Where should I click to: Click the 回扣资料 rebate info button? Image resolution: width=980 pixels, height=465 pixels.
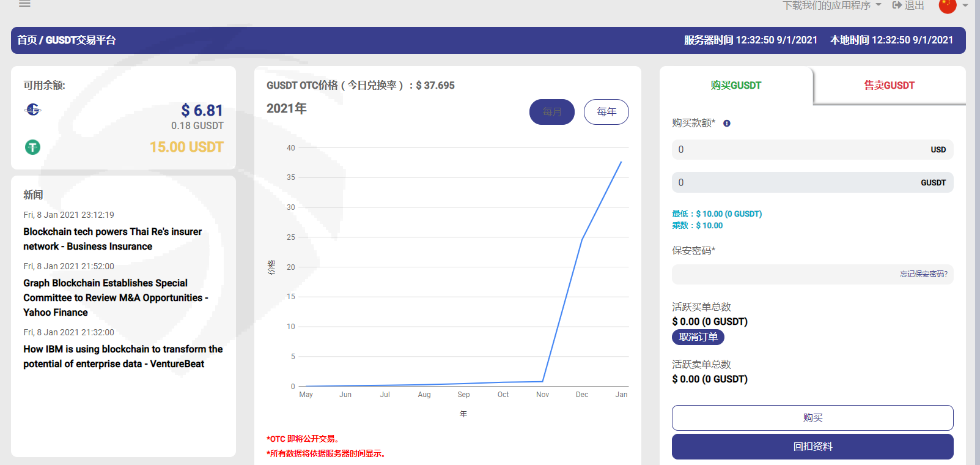click(x=812, y=447)
